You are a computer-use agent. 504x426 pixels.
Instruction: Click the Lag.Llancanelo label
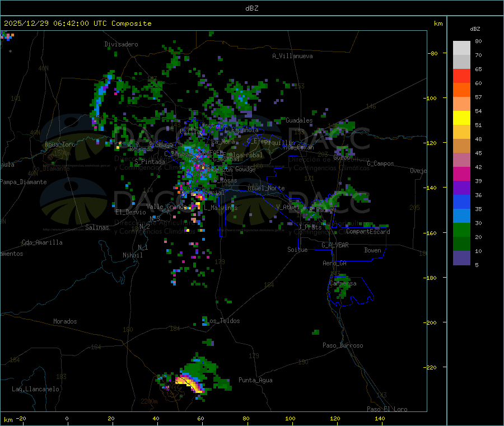[35, 389]
